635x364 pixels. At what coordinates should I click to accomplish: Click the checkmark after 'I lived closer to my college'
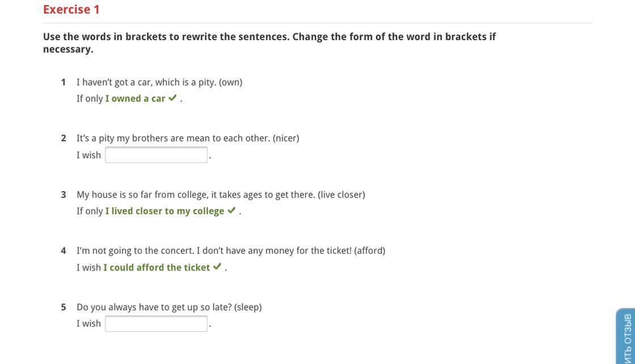[x=231, y=210]
